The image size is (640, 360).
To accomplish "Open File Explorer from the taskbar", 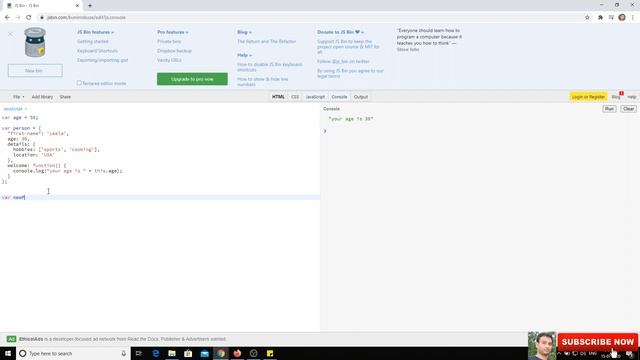I will pyautogui.click(x=172, y=353).
